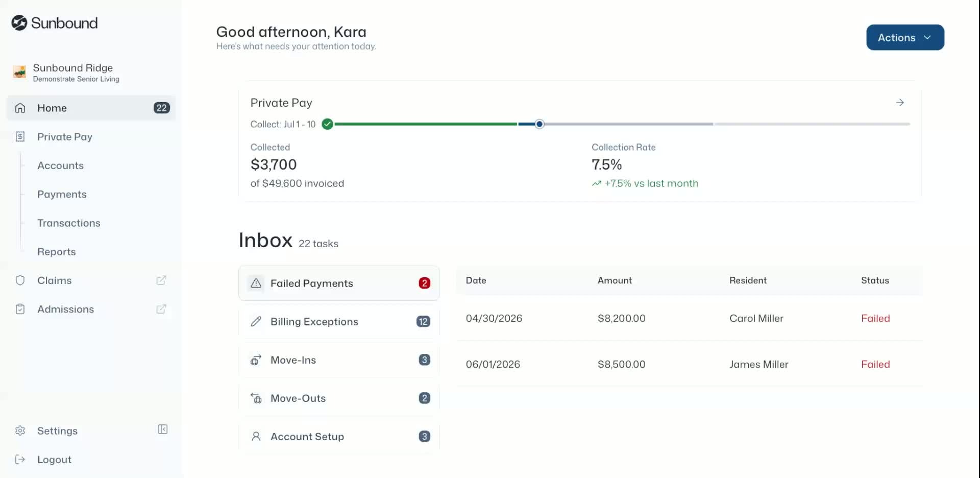Screen dimensions: 980x478
Task: Switch to the Move-Ins tab
Action: coord(339,360)
